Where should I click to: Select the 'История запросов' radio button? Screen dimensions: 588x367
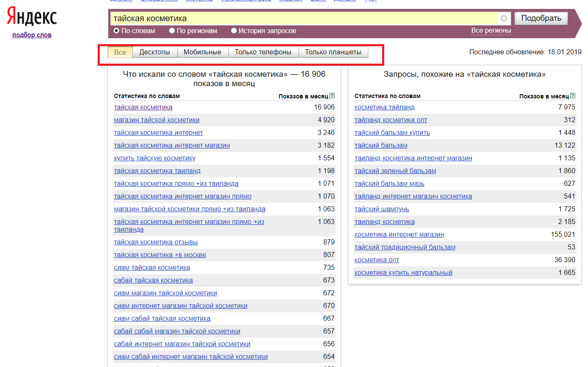[234, 31]
